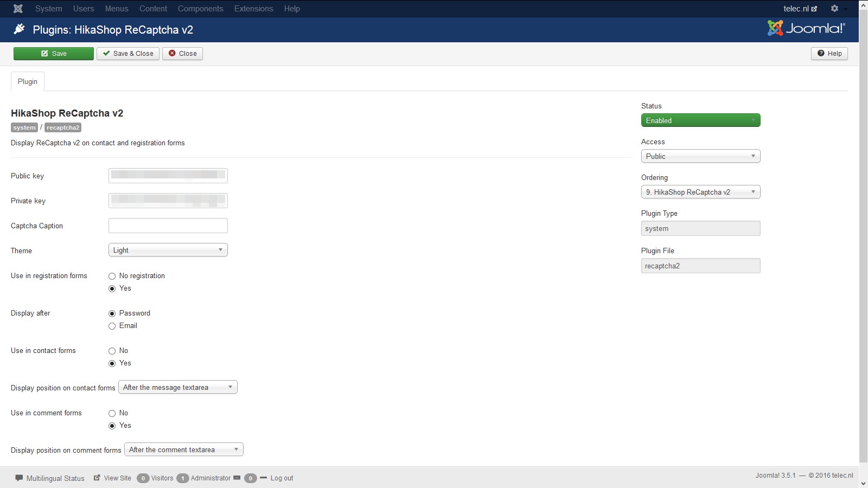Click the Visitors count badge
Screen dimensions: 868x488
tap(143, 478)
